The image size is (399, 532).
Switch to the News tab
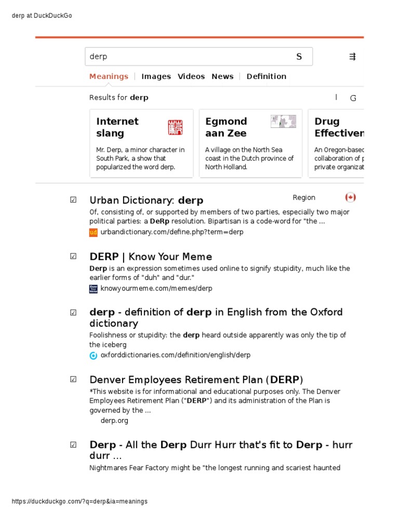coord(222,76)
